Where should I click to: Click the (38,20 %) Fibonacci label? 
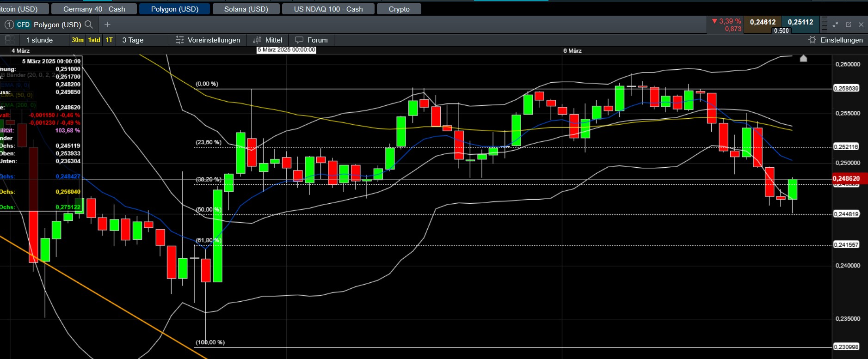(208, 179)
